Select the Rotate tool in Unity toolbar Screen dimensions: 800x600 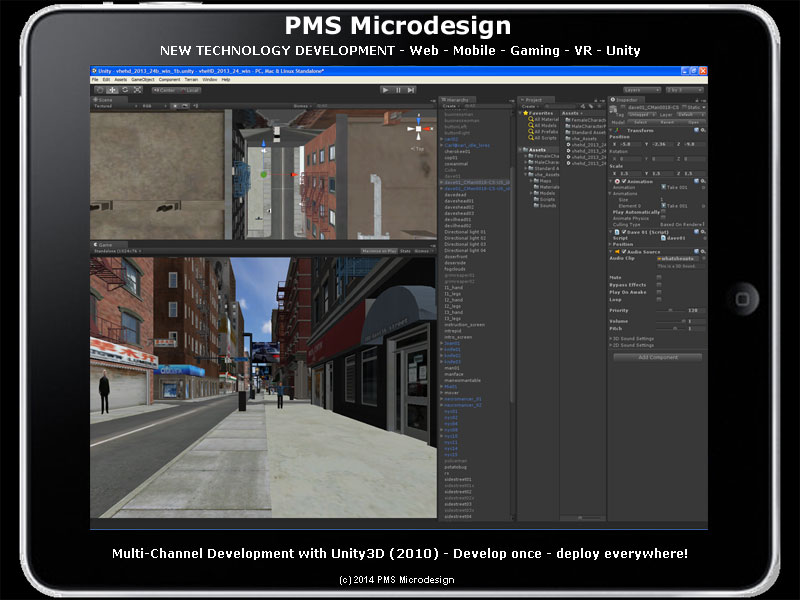pos(125,90)
